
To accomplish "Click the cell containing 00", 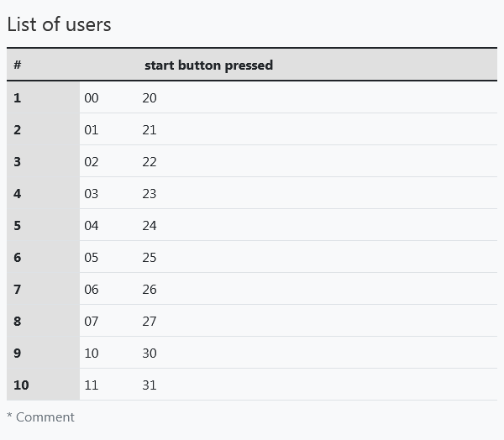I will pos(108,97).
